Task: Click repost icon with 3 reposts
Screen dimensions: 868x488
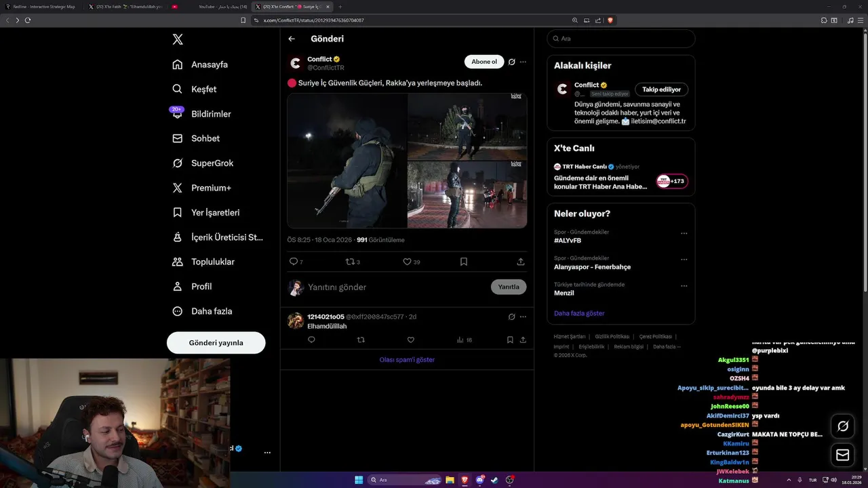Action: coord(353,262)
